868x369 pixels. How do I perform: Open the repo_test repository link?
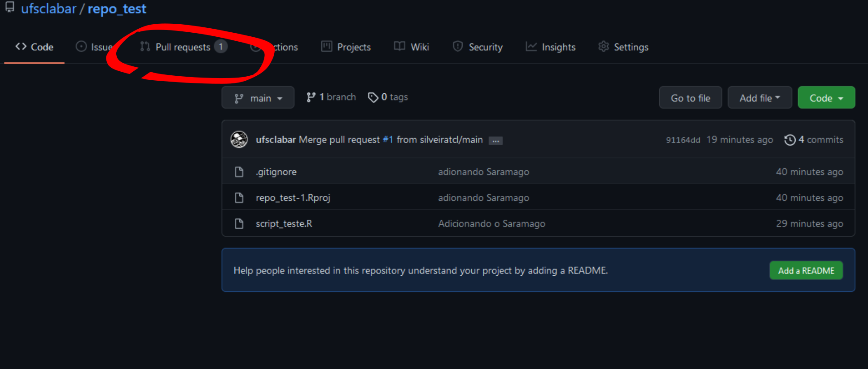pyautogui.click(x=117, y=9)
